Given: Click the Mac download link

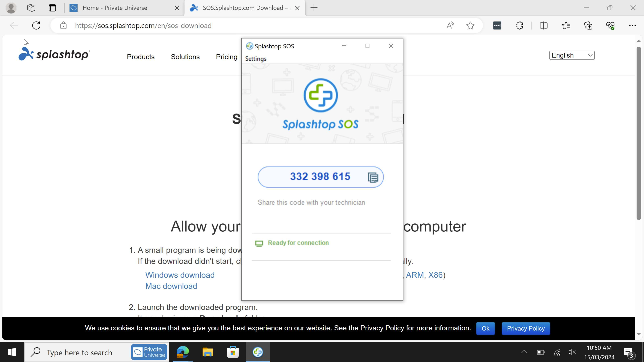Looking at the screenshot, I should pyautogui.click(x=171, y=286).
